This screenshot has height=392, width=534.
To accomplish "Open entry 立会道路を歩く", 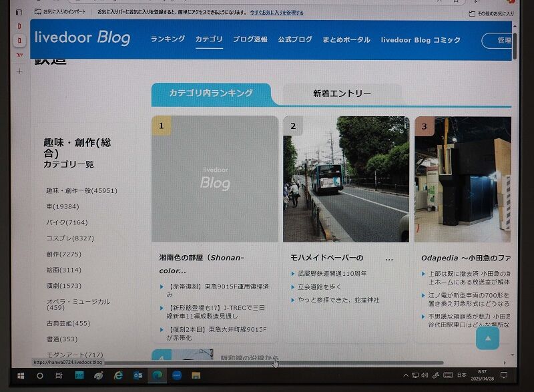I will tap(320, 286).
